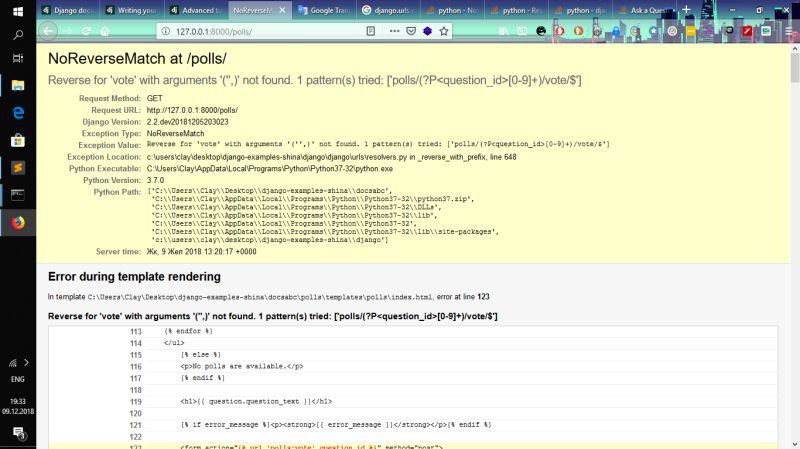
Task: Click the black round extension icon
Action: pos(541,31)
